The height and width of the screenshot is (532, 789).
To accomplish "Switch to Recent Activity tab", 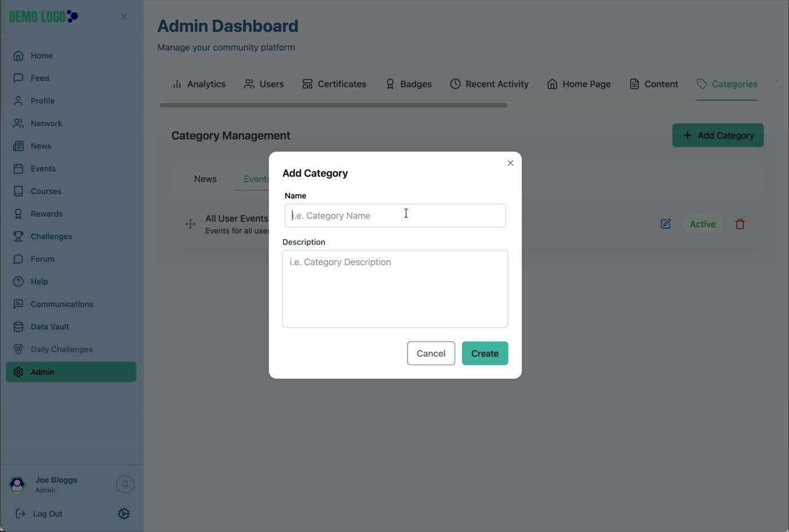I will (489, 84).
